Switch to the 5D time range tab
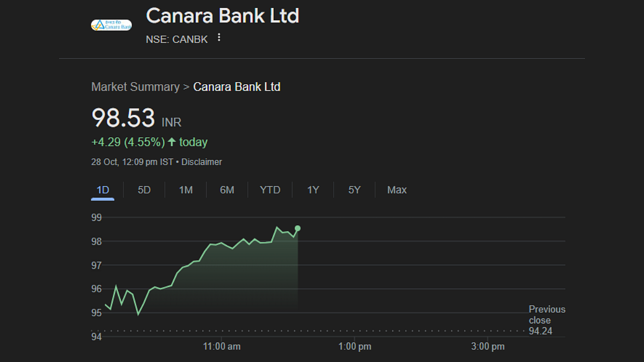Screen dimensions: 644x362 click(144, 190)
